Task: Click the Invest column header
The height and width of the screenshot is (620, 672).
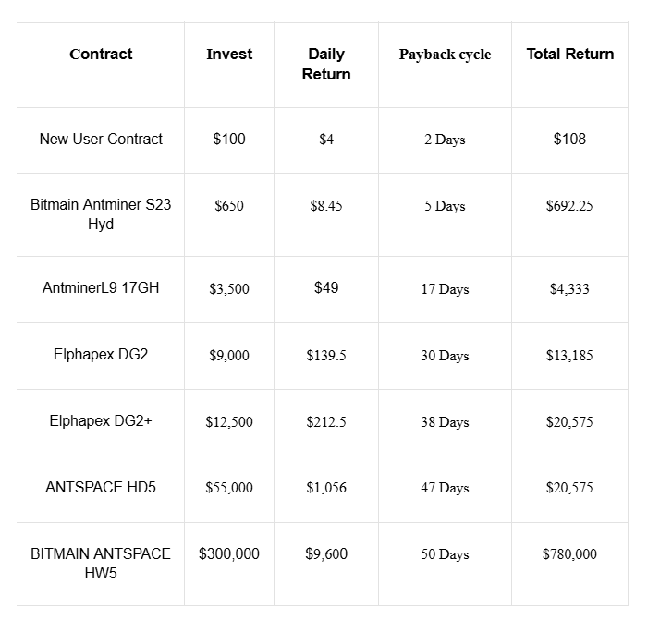Action: pyautogui.click(x=229, y=55)
